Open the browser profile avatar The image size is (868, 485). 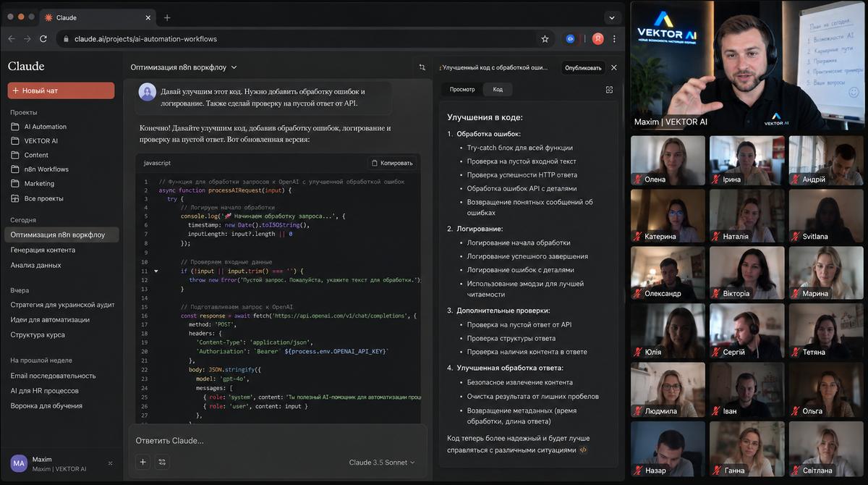point(597,38)
